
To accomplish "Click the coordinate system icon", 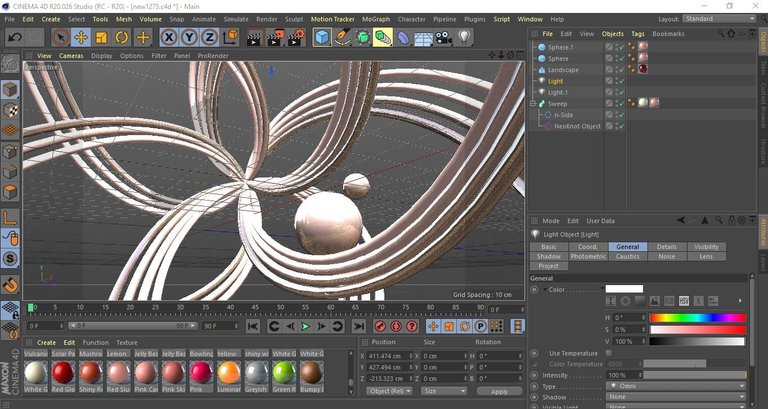I will [230, 37].
